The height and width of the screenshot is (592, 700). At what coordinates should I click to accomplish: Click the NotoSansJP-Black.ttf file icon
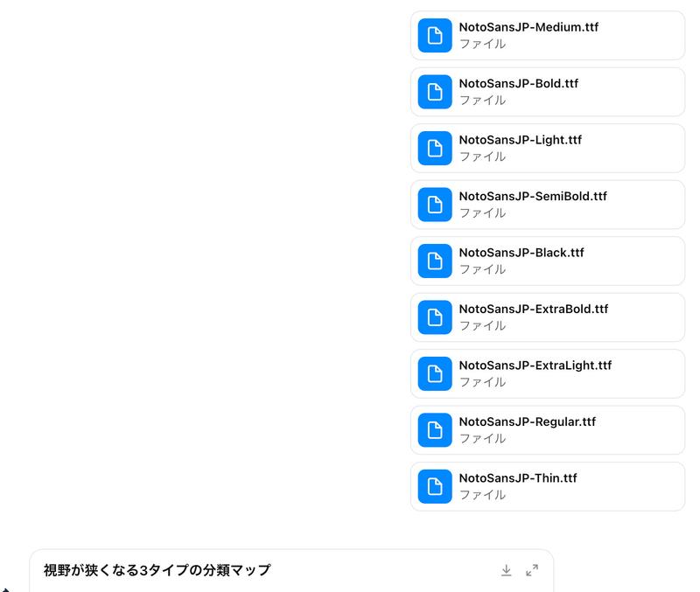coord(435,261)
